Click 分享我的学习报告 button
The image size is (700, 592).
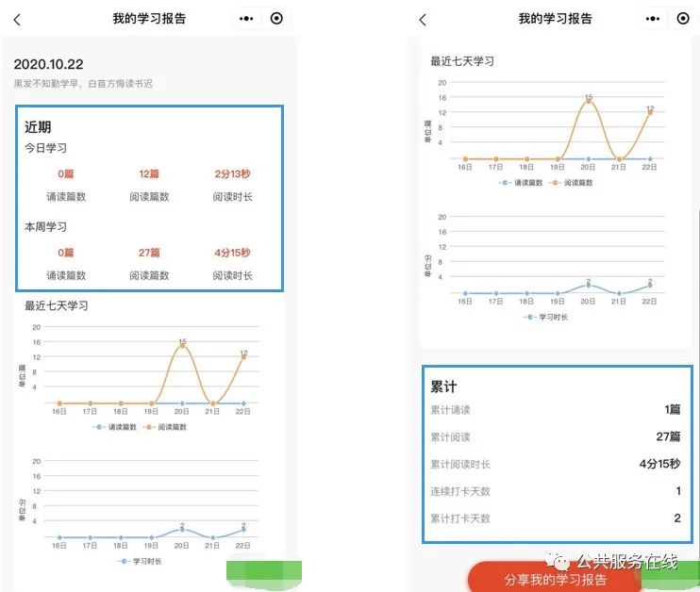coord(555,579)
